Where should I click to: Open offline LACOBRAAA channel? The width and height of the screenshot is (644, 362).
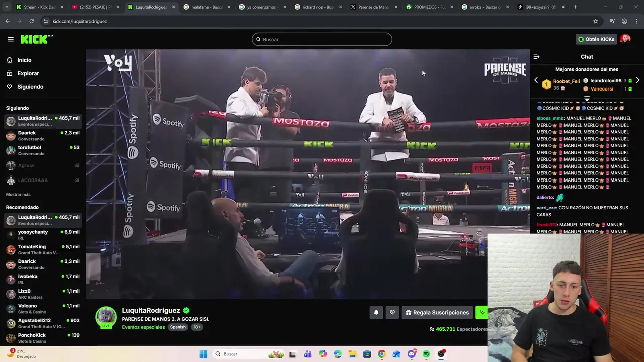click(43, 180)
